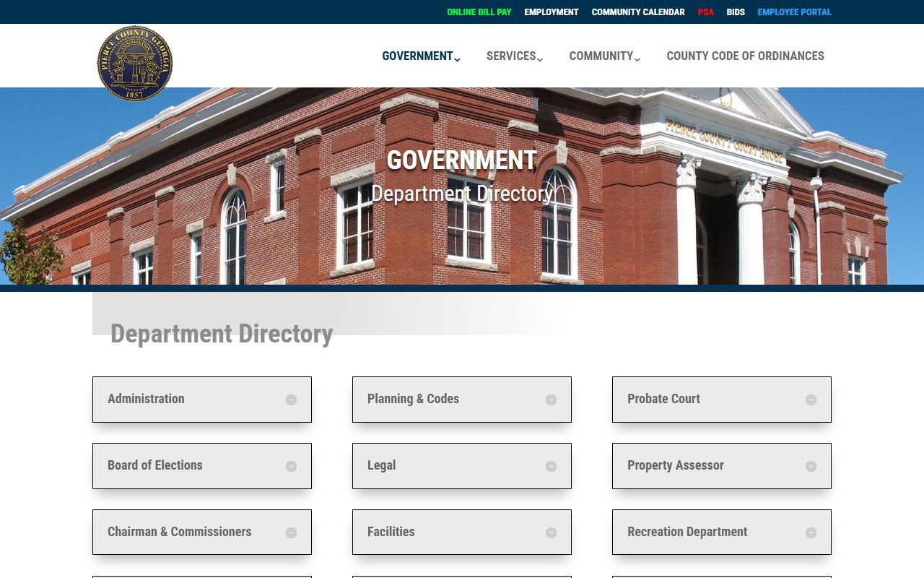The width and height of the screenshot is (924, 578).
Task: Open County Code of Ordinances
Action: click(745, 56)
